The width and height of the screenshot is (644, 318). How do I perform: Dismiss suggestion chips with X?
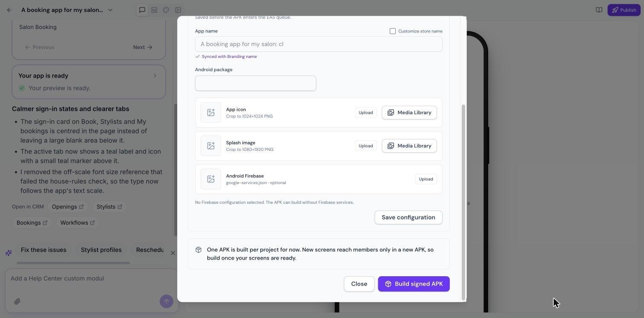click(173, 253)
